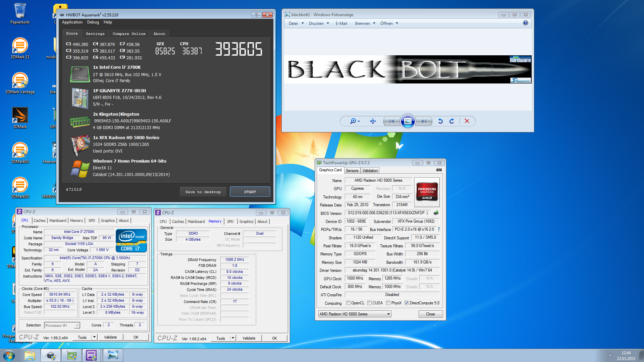
Task: Open Application menu in Aquamark
Action: tap(72, 22)
